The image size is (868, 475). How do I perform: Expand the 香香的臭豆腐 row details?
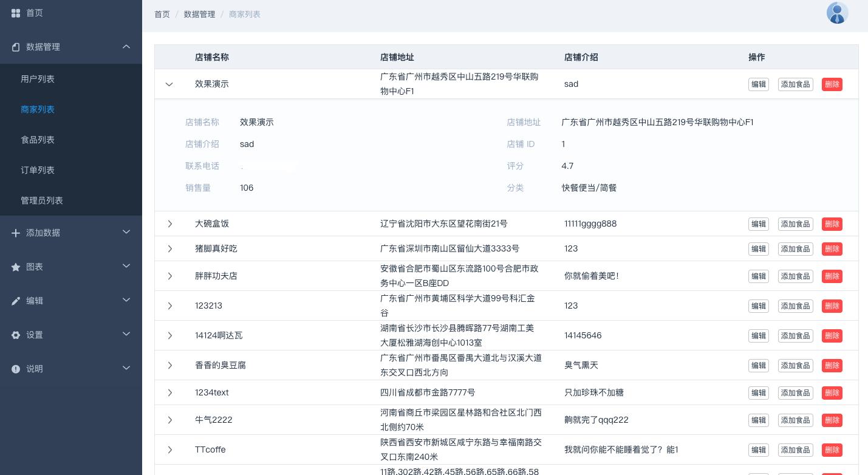point(170,366)
